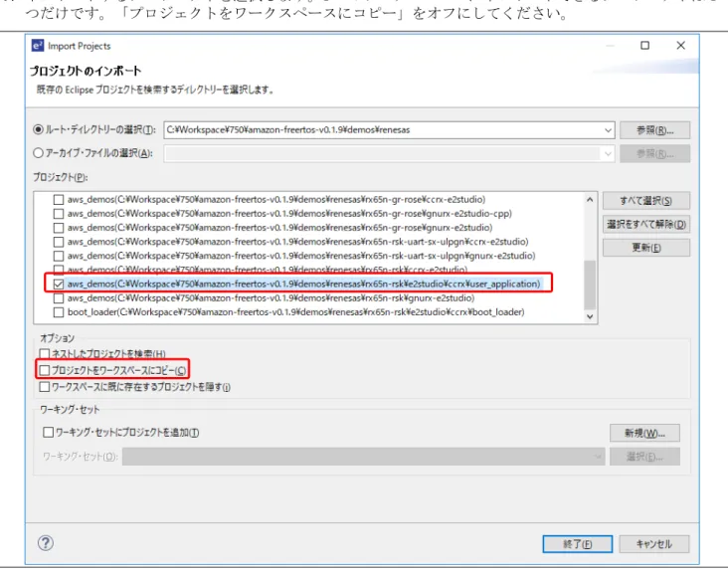728x573 pixels.
Task: Check aws_demos rx65n-rsk-uart-sx-ulpgn gnurx-e2studio project
Action: pyautogui.click(x=59, y=256)
